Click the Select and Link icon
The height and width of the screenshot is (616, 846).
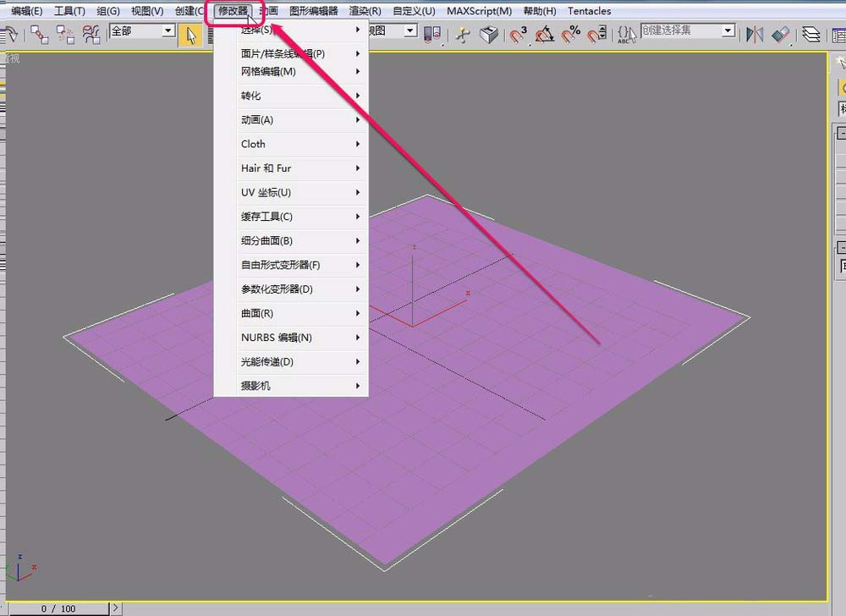[x=40, y=34]
